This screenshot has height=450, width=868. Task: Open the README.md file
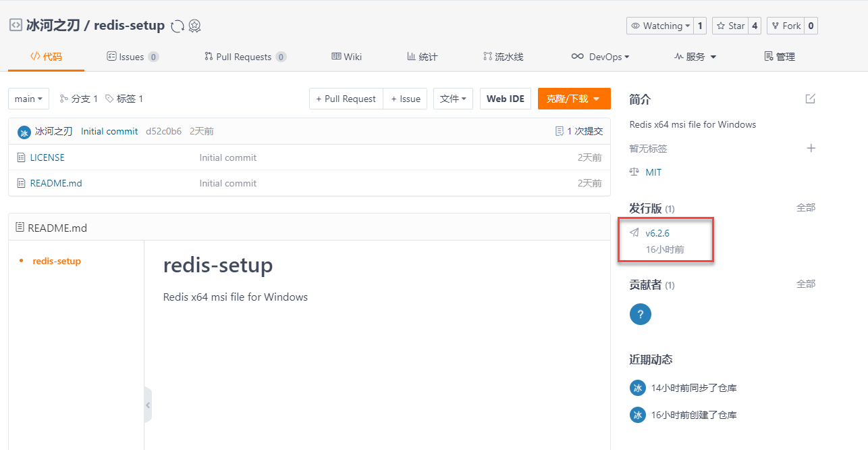tap(56, 183)
